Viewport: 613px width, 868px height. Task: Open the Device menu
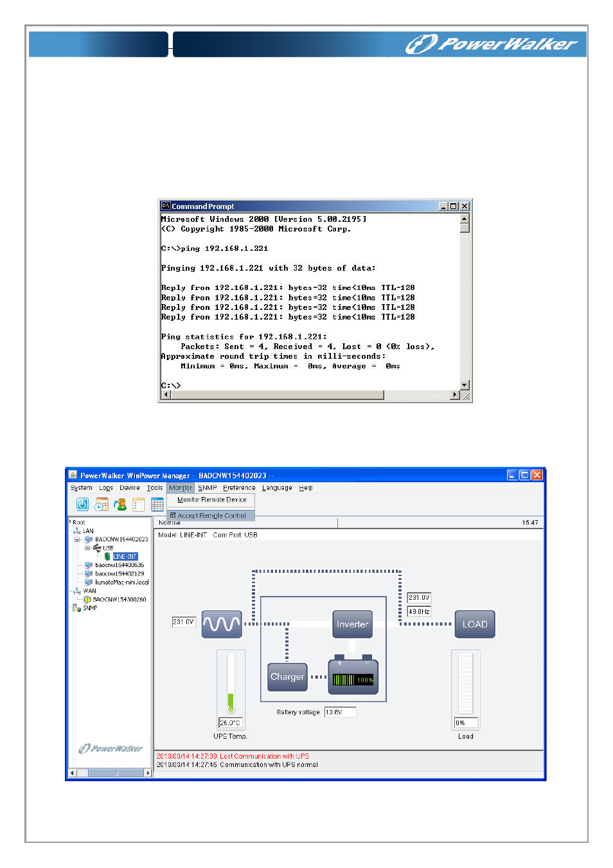click(130, 488)
